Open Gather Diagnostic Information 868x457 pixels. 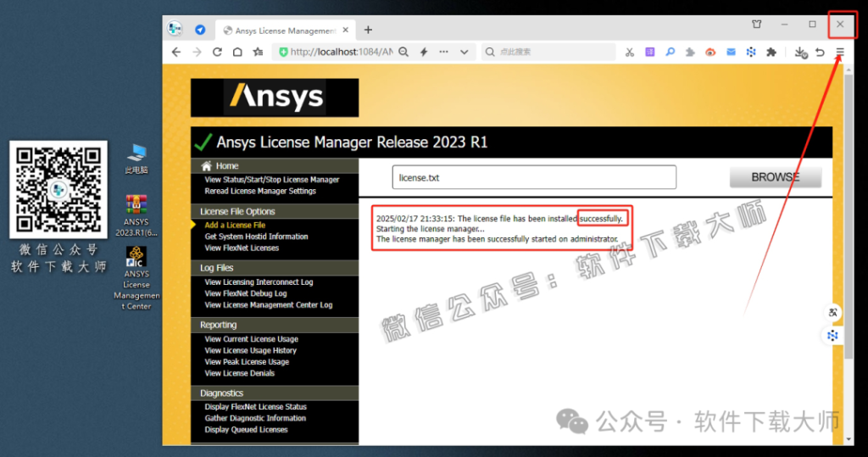point(255,418)
